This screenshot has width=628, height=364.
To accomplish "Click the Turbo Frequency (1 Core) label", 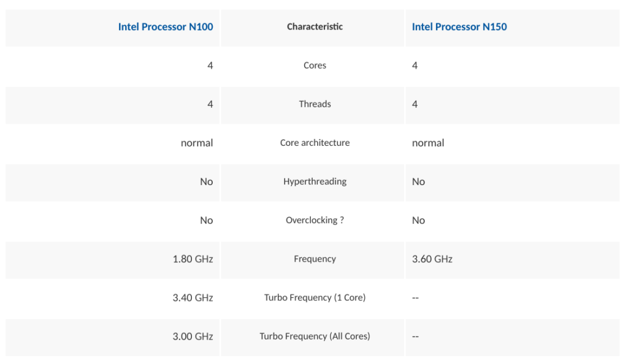I will coord(315,297).
